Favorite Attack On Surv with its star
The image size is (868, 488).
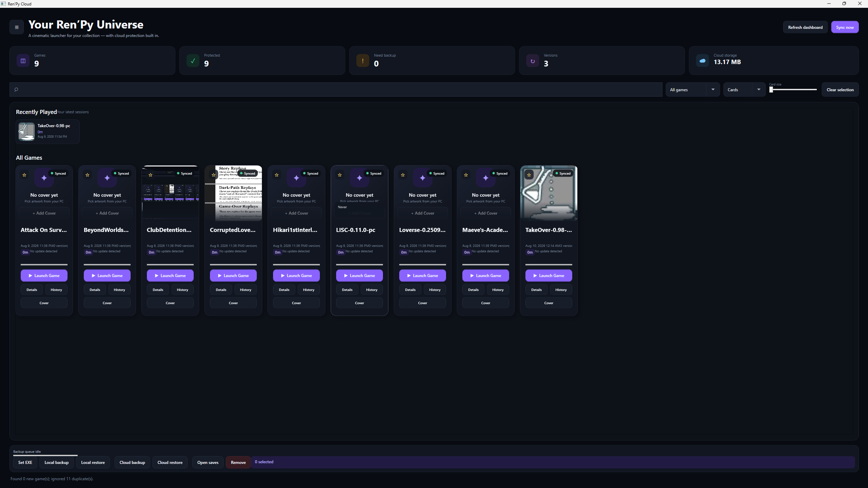point(24,175)
